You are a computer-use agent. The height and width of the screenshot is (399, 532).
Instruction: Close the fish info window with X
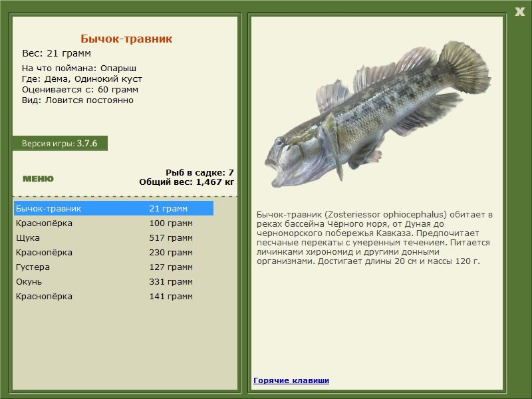click(x=520, y=12)
